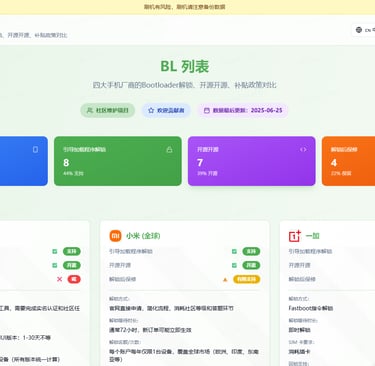Click the 44% label on green card

point(73,173)
